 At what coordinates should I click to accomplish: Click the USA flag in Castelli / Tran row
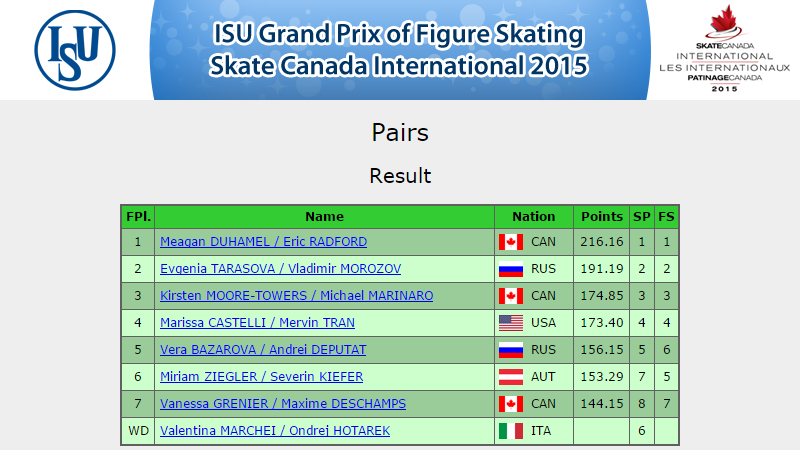point(511,323)
